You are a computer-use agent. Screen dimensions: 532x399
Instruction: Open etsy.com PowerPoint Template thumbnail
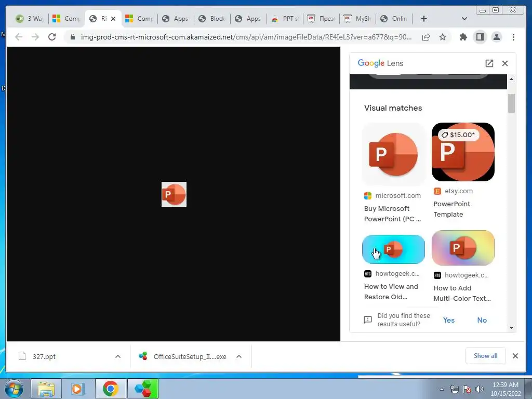click(x=463, y=152)
